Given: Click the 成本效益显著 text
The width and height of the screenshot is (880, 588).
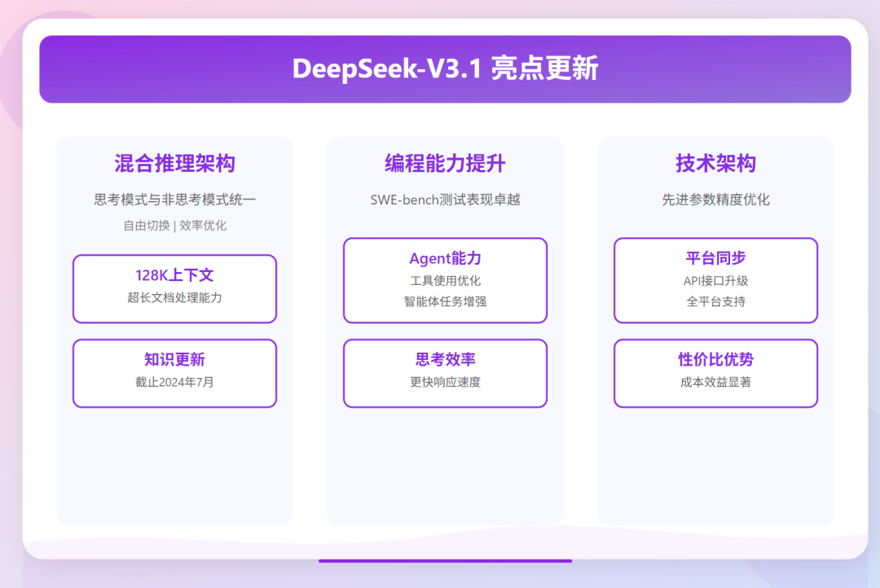Looking at the screenshot, I should tap(715, 382).
